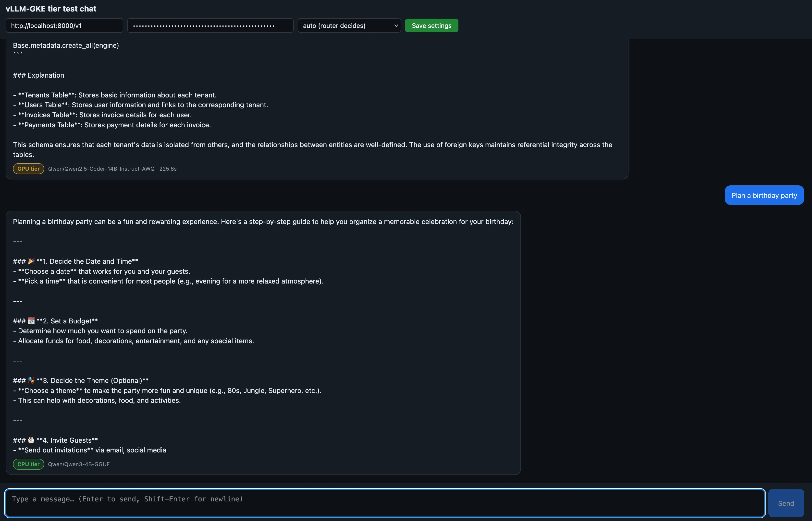
Task: Click the Qwen2.5-Coder-14B-Instruct-AWQ model label
Action: tap(101, 168)
